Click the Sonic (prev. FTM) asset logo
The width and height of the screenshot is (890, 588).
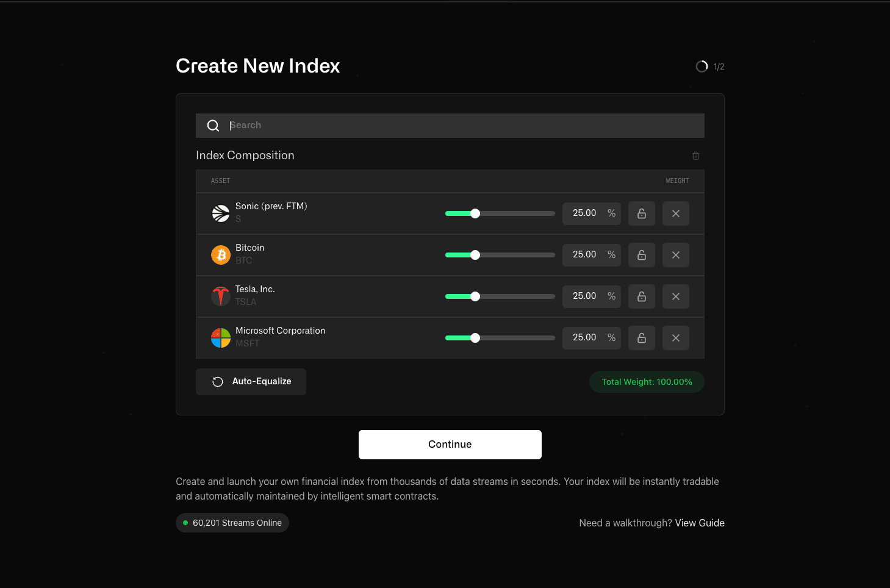tap(221, 213)
